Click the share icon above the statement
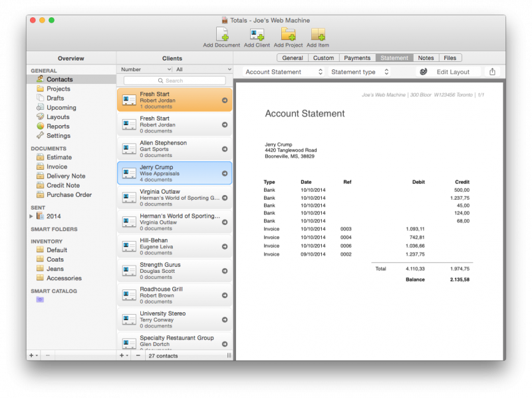 492,72
